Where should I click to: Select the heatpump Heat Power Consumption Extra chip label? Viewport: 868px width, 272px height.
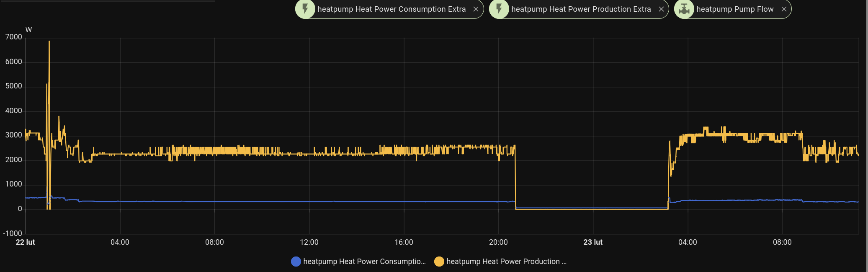(392, 9)
